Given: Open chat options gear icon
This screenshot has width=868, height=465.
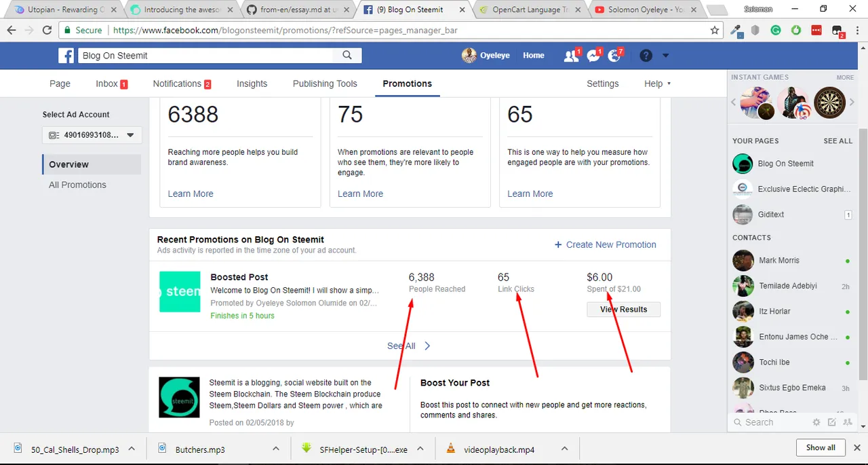Looking at the screenshot, I should click(816, 422).
